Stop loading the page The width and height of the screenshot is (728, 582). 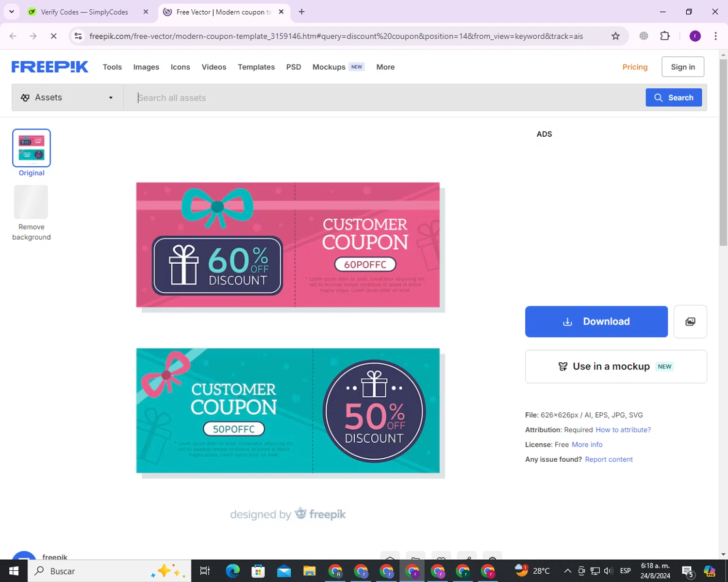pyautogui.click(x=53, y=36)
